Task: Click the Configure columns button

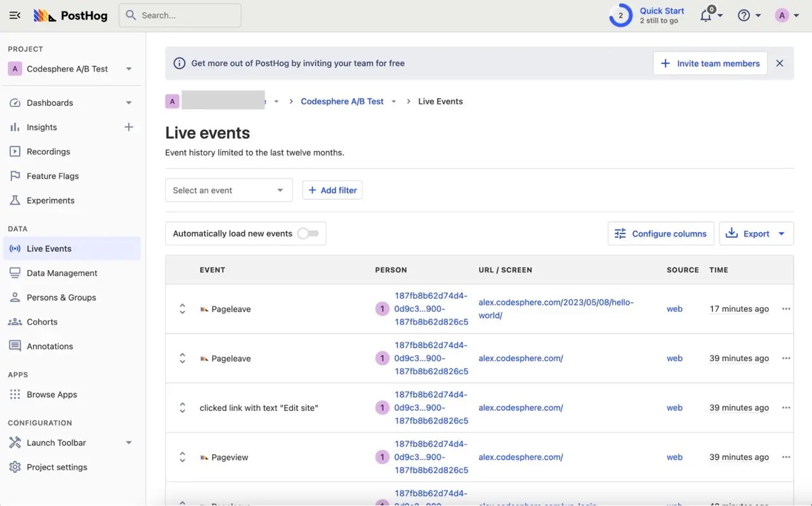Action: tap(660, 233)
